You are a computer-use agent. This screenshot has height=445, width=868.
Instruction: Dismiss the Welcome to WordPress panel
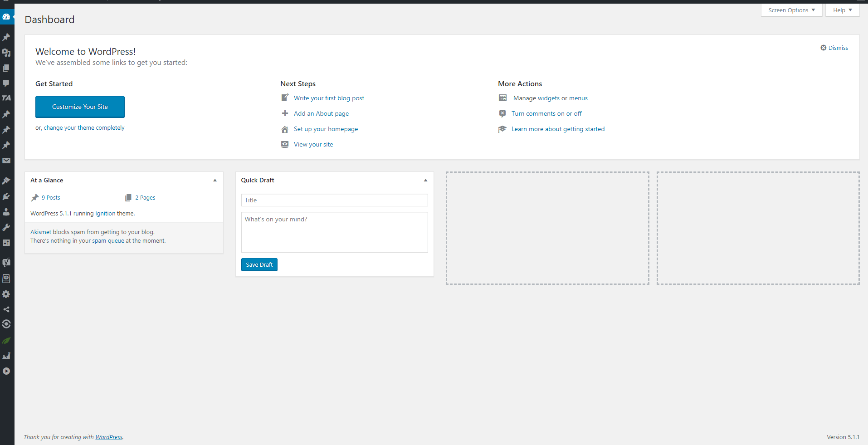click(834, 48)
